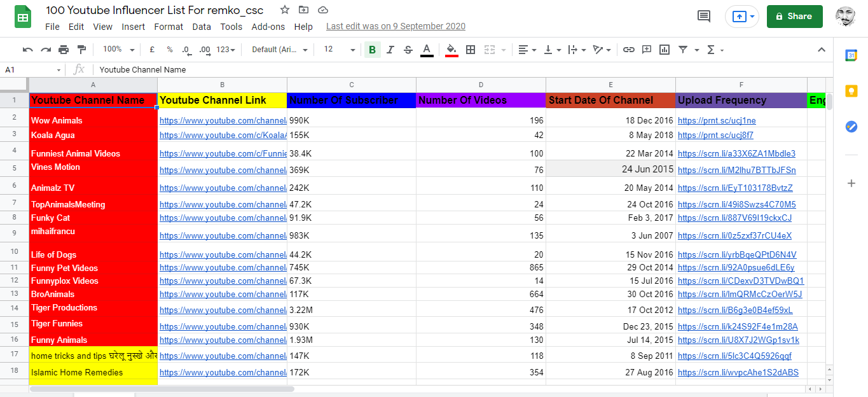
Task: Open comment history icon
Action: [704, 17]
